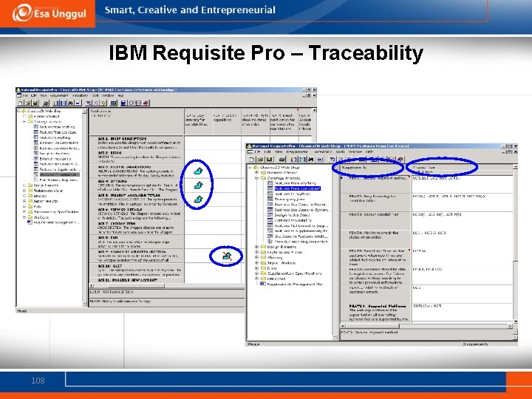Screen dimensions: 532x399
Task: Select Features From Use Cases in back window tree
Action: tap(58, 132)
